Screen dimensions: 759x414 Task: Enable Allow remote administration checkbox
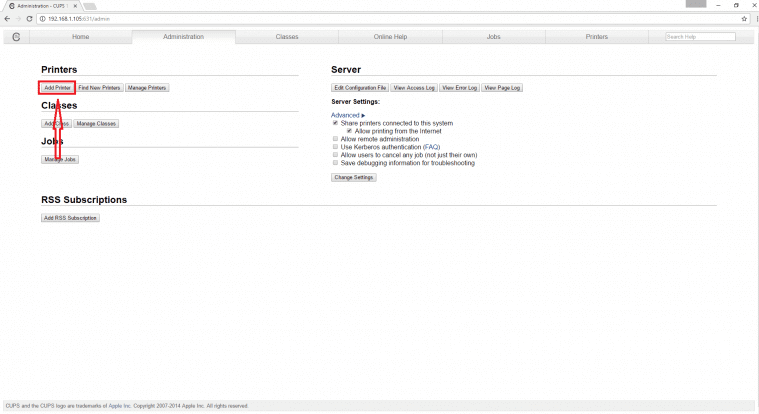335,139
